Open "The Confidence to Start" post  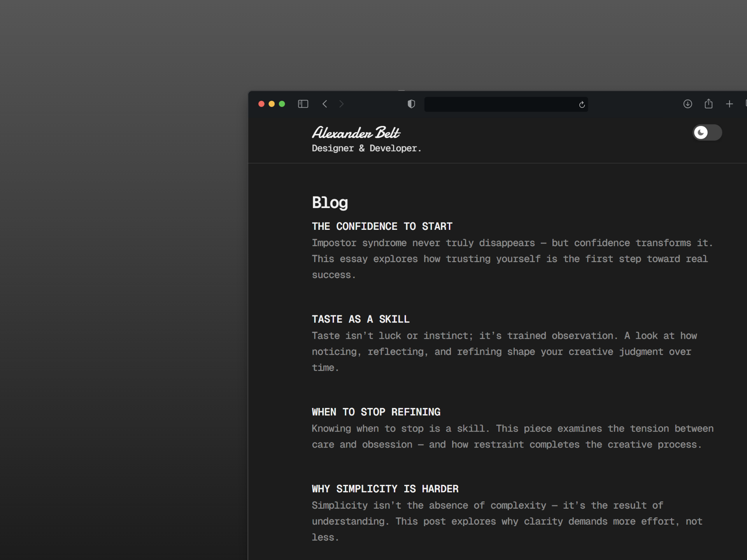[382, 226]
